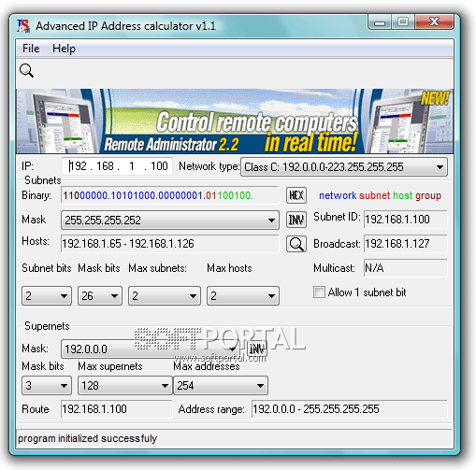Click the Remote Administrator 2.2 banner ad

[x=235, y=121]
